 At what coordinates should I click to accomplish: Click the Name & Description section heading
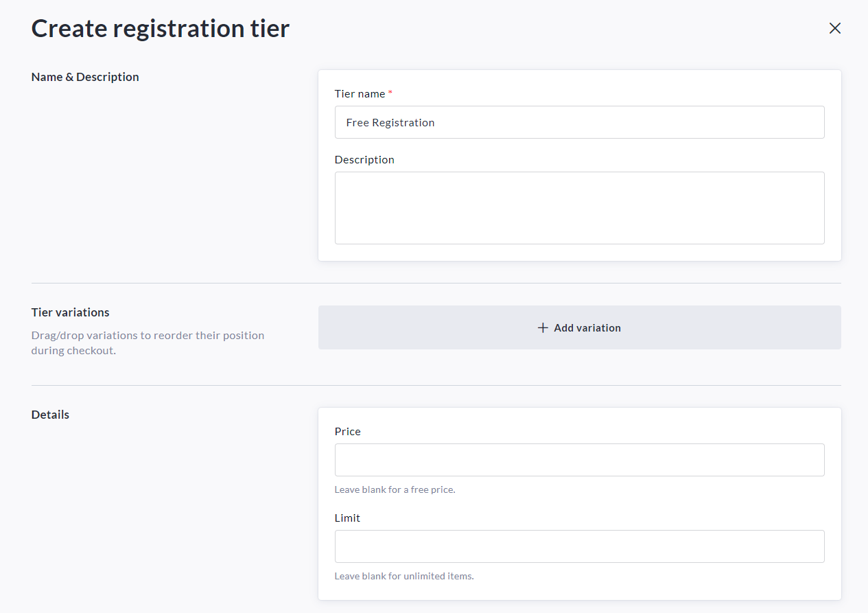coord(85,77)
